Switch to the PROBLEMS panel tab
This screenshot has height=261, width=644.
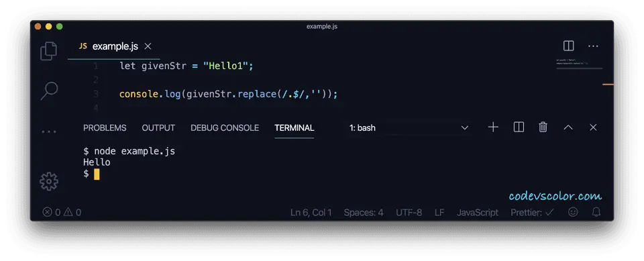coord(105,128)
